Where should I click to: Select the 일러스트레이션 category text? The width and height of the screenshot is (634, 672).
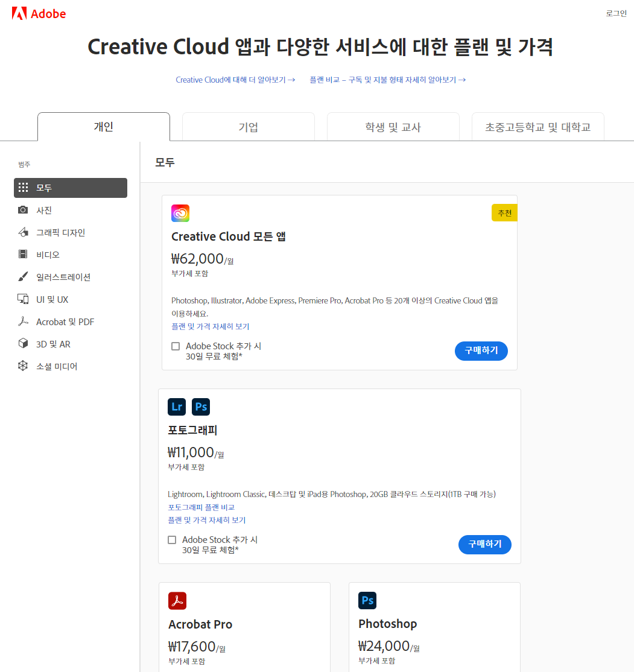63,277
